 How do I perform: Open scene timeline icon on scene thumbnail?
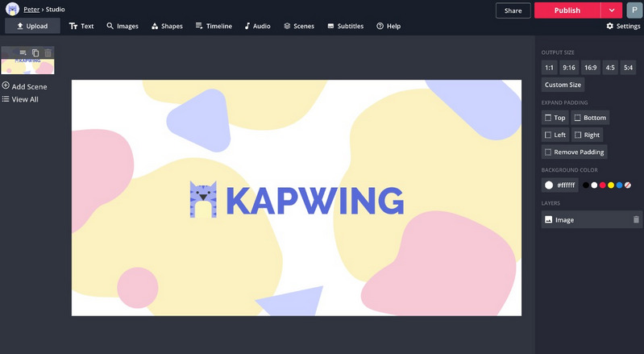pos(23,52)
